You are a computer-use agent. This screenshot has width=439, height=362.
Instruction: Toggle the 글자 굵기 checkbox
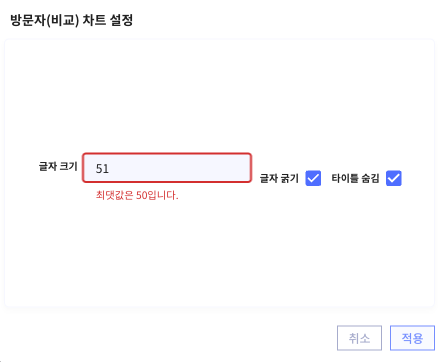313,178
